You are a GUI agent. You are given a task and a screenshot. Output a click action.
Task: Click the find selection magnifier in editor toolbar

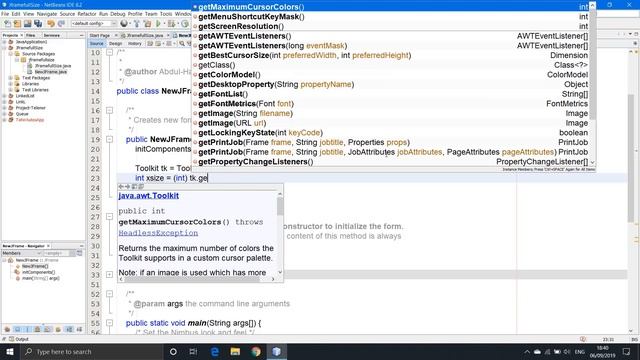[182, 43]
